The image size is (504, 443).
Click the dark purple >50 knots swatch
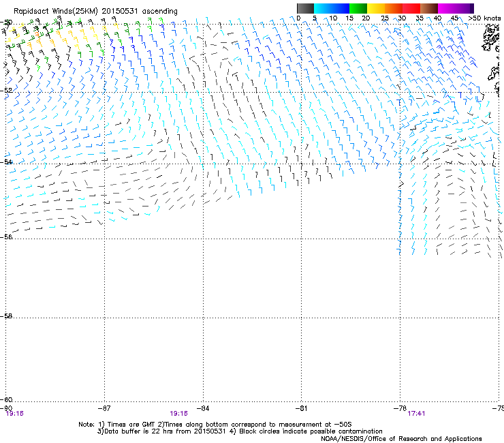point(471,8)
